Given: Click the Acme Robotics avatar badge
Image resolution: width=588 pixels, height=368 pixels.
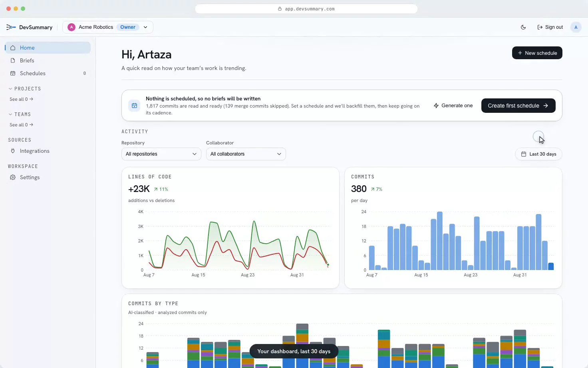Looking at the screenshot, I should pyautogui.click(x=72, y=27).
